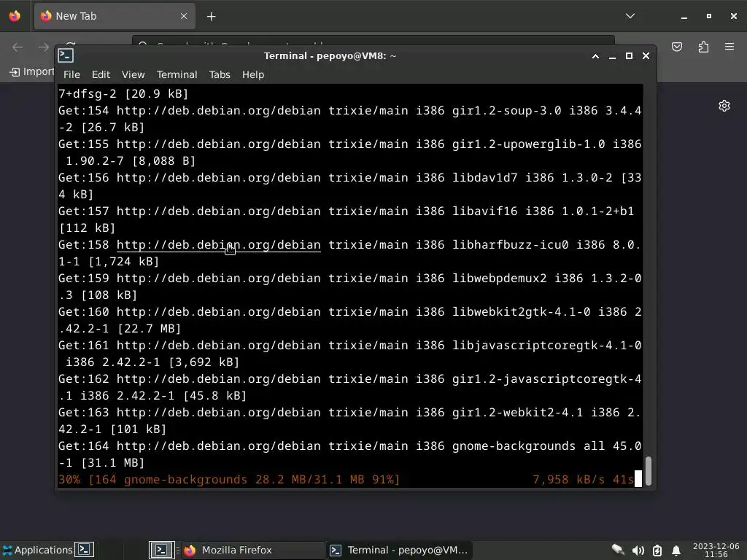The height and width of the screenshot is (560, 747).
Task: Minimize the Terminal window
Action: point(612,56)
